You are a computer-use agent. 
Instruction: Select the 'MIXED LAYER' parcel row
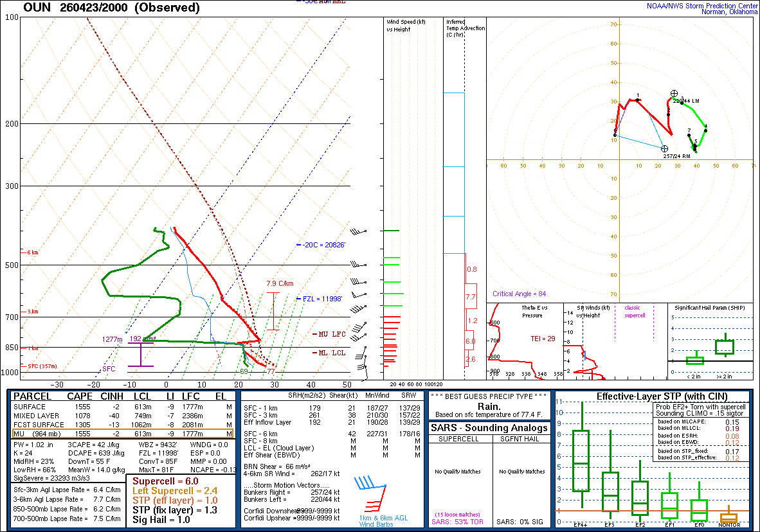point(123,416)
